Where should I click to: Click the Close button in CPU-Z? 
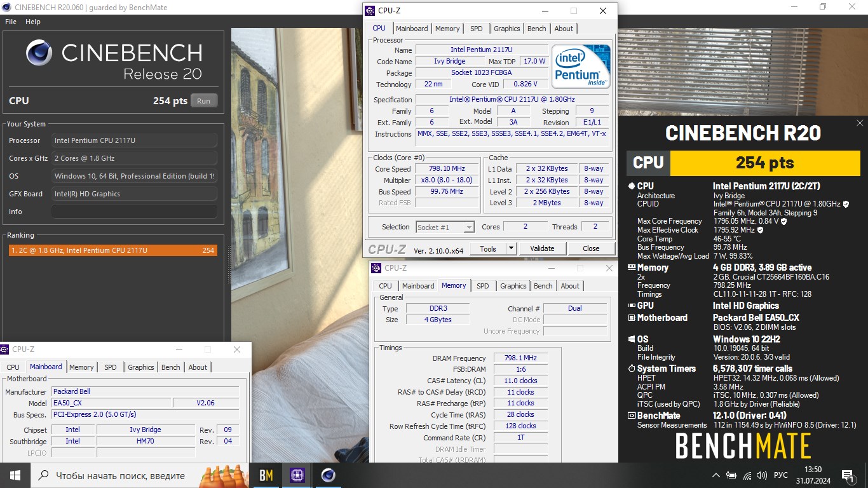[x=591, y=248]
